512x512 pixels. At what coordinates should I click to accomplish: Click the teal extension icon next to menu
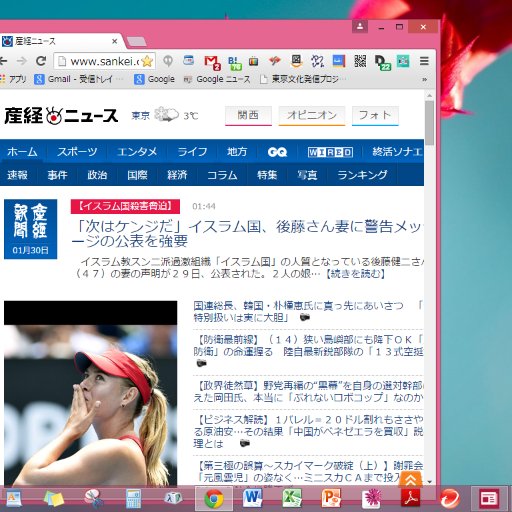(x=403, y=61)
